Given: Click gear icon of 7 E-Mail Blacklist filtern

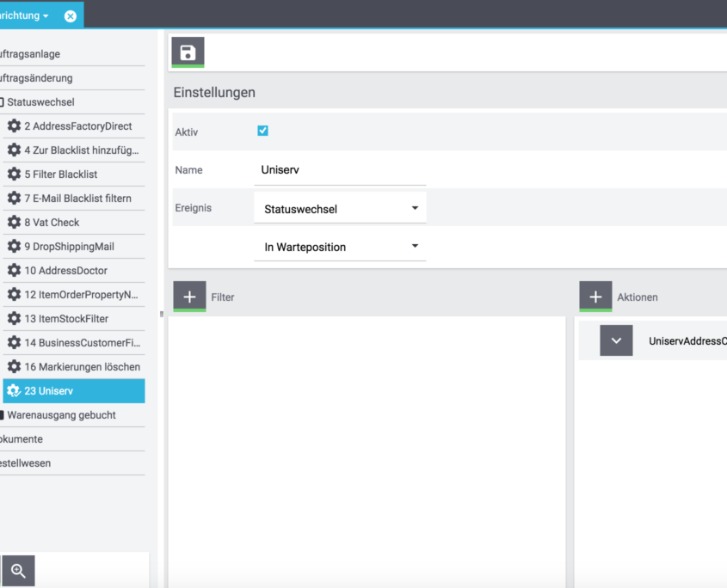Looking at the screenshot, I should 14,198.
